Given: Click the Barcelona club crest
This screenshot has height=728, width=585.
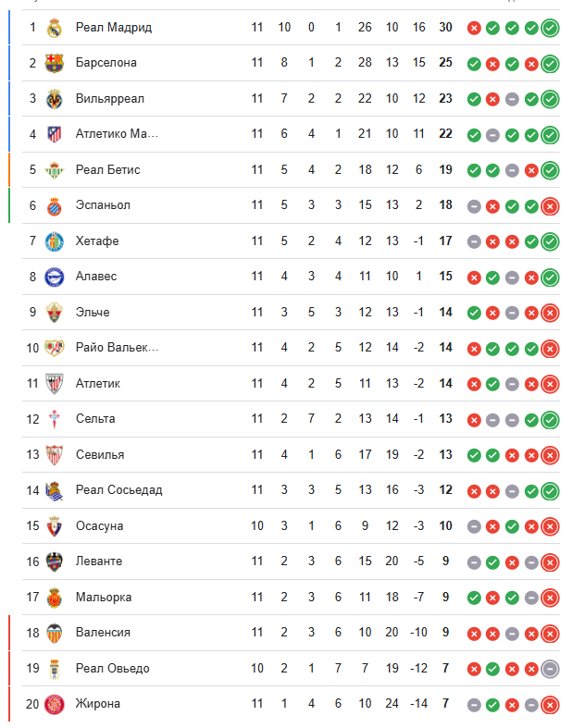Looking at the screenshot, I should (x=53, y=63).
